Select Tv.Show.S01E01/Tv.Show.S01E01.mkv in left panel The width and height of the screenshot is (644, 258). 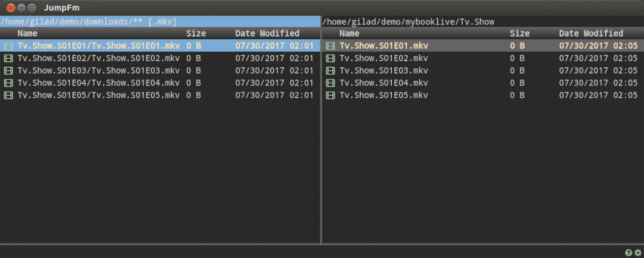(x=98, y=46)
